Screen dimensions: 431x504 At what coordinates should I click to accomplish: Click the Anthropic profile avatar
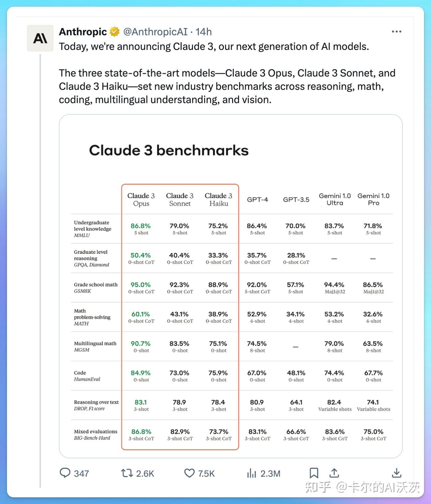(x=40, y=38)
